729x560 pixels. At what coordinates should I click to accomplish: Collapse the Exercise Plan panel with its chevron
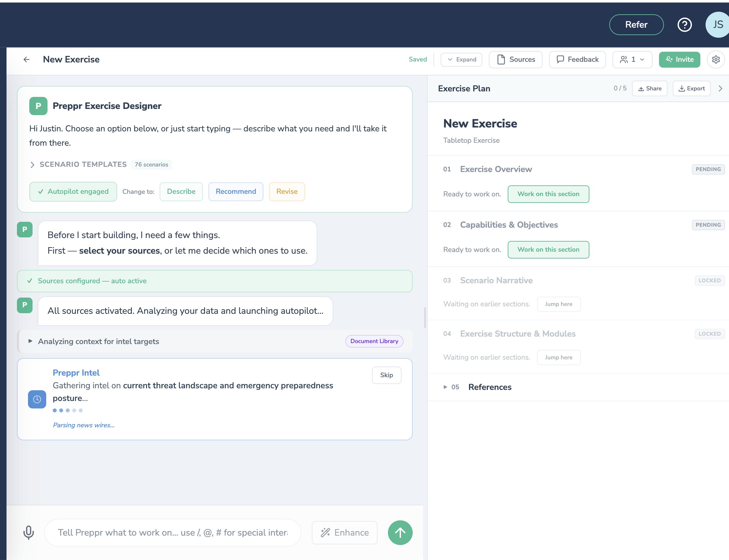(720, 88)
